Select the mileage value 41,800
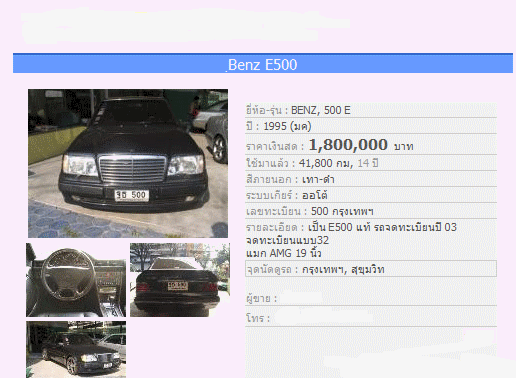 (x=315, y=163)
